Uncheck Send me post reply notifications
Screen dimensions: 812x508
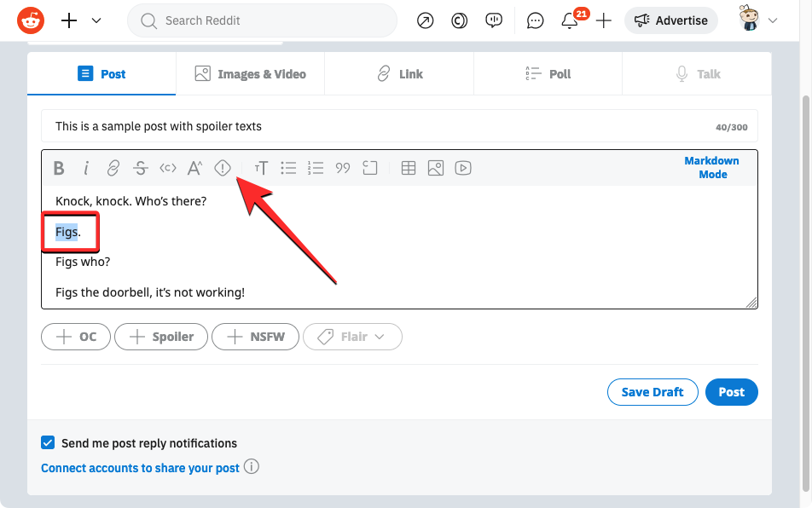[x=48, y=443]
